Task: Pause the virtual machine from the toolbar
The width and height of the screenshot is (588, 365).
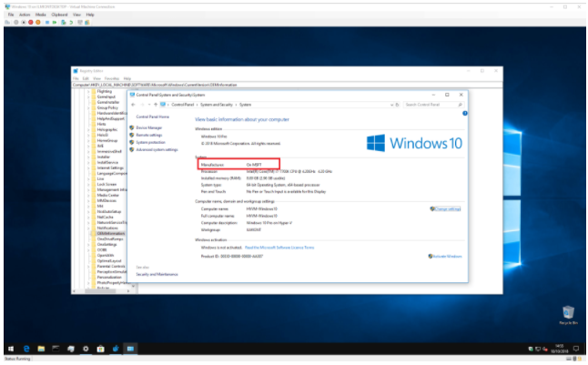Action: (x=47, y=23)
